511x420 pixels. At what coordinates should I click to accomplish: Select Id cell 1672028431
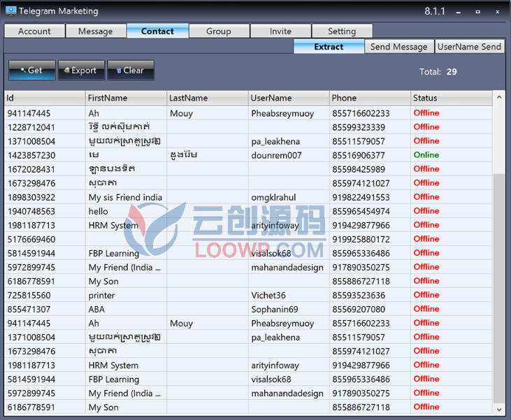click(31, 169)
